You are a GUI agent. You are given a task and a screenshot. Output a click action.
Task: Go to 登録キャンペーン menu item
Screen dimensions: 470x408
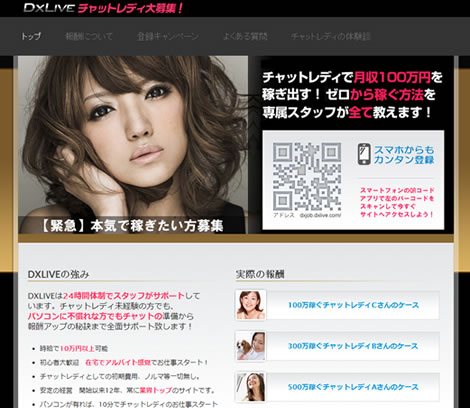click(x=168, y=36)
